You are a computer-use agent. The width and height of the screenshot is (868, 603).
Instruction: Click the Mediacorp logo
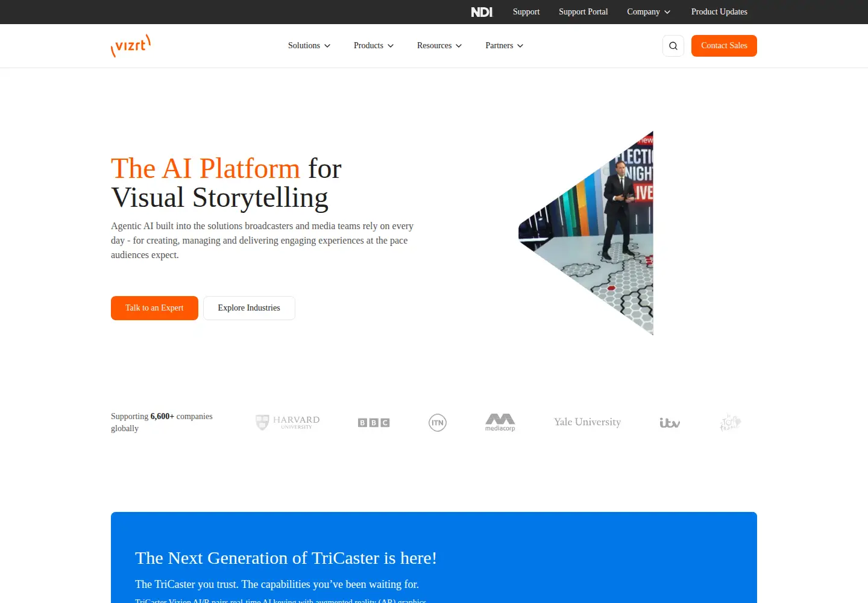point(500,422)
